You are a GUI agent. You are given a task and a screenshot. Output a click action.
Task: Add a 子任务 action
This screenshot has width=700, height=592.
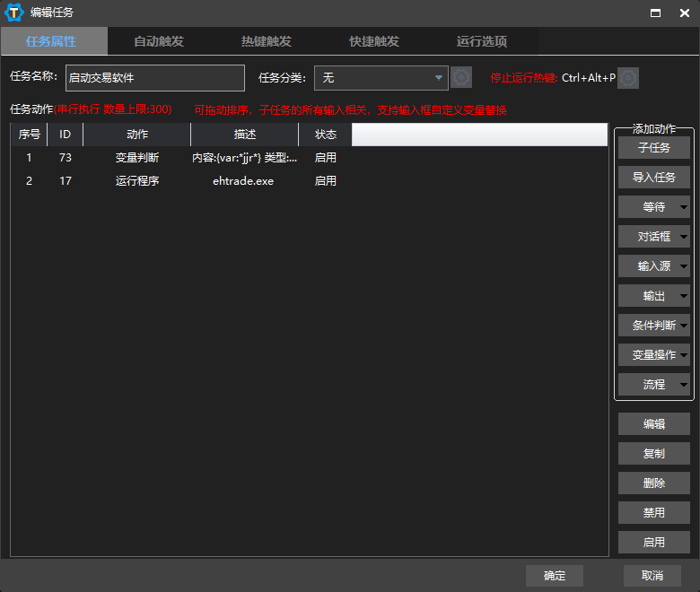[x=653, y=148]
